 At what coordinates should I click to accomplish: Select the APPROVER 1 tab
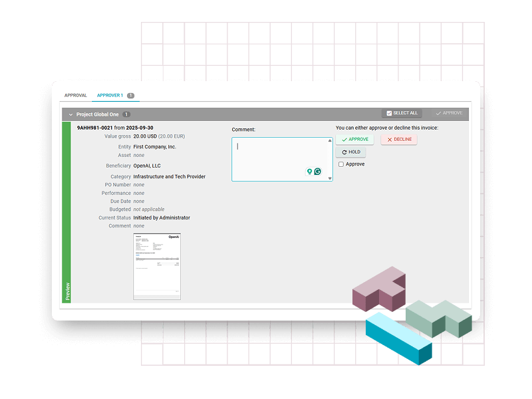(x=112, y=95)
